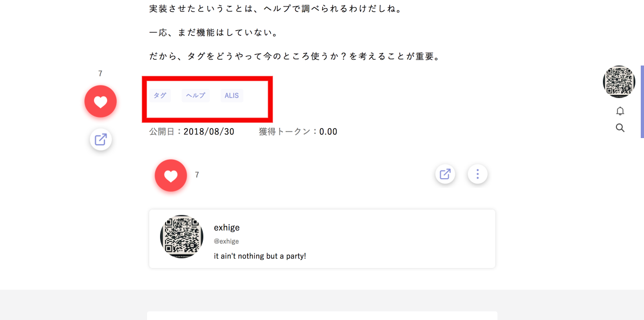Open notifications via the bell icon
This screenshot has height=320, width=644.
coord(620,111)
